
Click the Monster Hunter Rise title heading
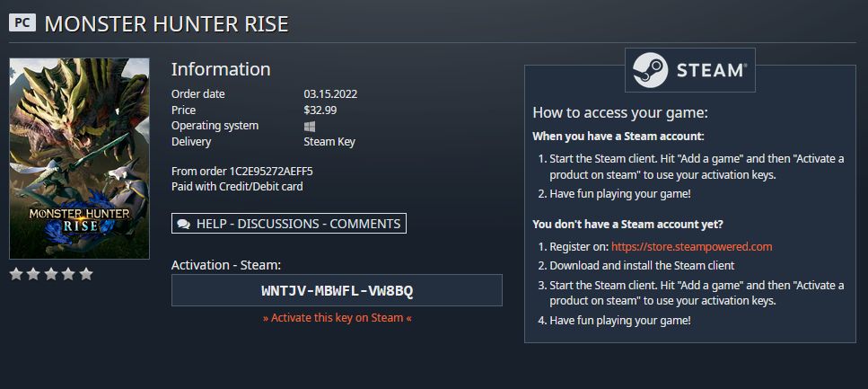(x=166, y=24)
